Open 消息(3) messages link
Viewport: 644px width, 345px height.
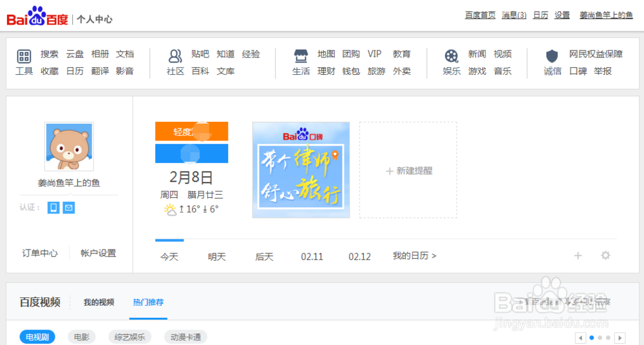514,15
